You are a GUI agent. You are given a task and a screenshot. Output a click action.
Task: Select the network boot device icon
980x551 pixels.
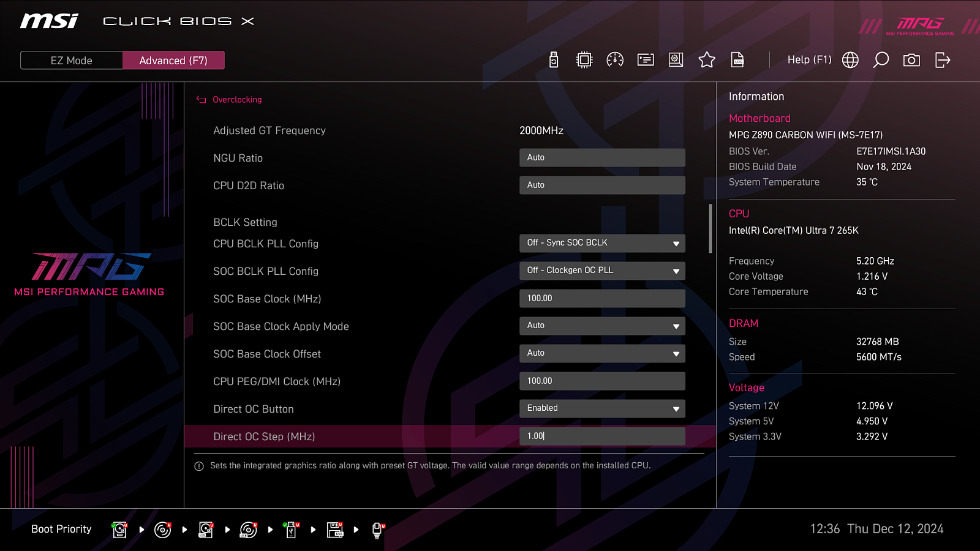377,530
